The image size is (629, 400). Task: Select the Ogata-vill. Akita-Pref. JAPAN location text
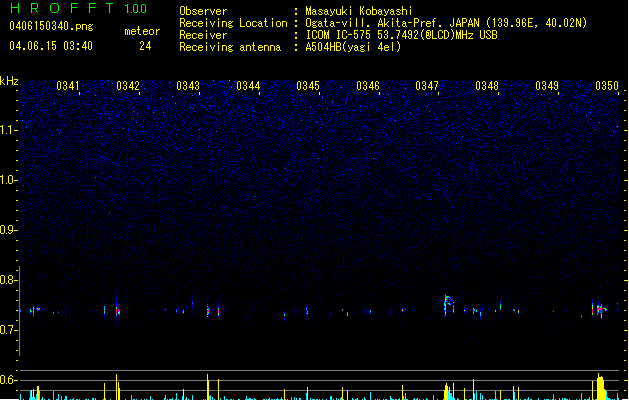[446, 23]
